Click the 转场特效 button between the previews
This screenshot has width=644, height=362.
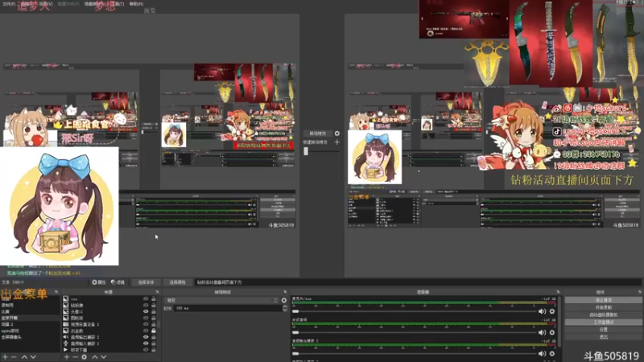point(317,134)
